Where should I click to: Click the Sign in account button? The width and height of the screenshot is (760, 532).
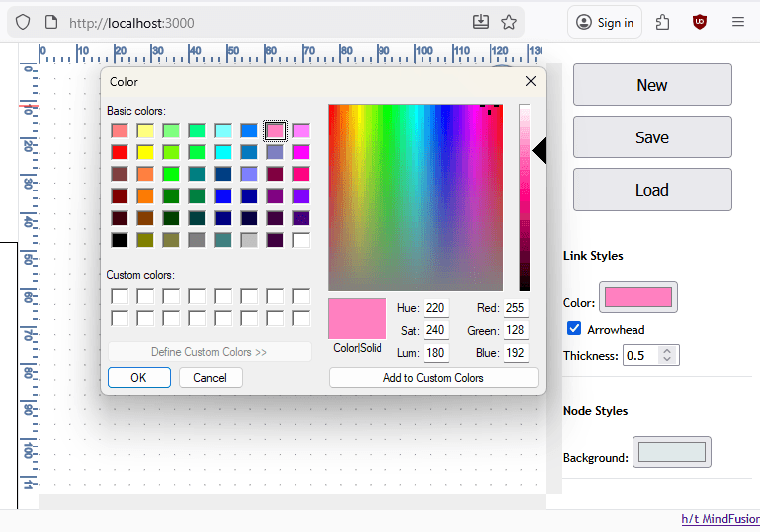tap(605, 22)
